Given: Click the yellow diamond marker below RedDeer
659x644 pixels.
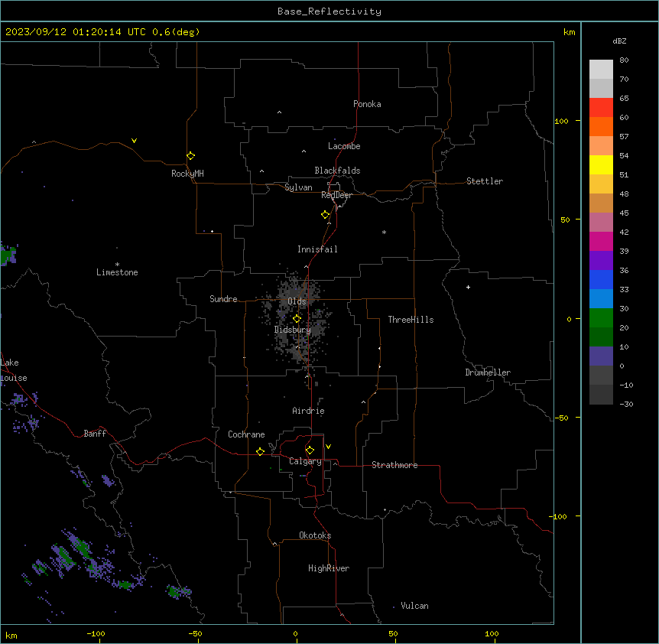Looking at the screenshot, I should point(325,215).
